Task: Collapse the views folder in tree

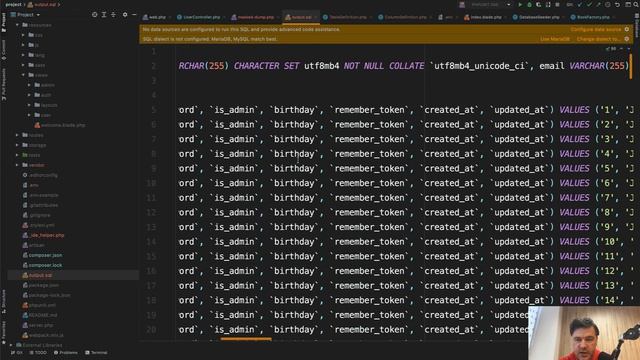Action: point(23,75)
